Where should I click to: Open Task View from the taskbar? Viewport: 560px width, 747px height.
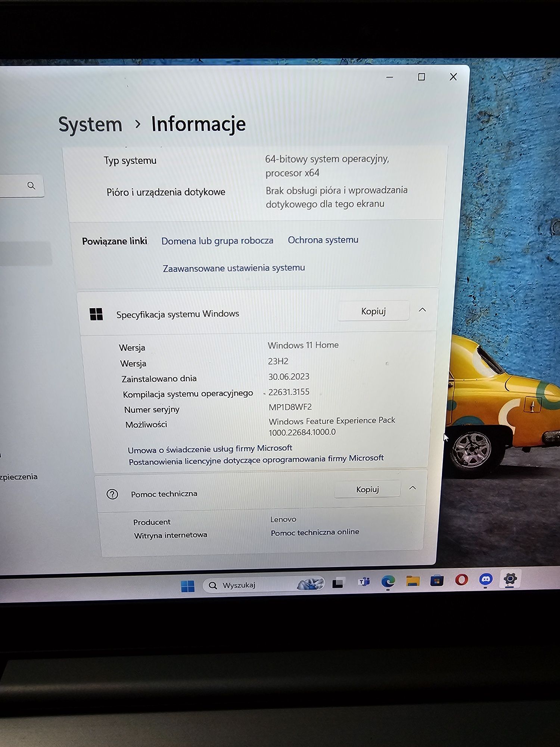(x=338, y=583)
